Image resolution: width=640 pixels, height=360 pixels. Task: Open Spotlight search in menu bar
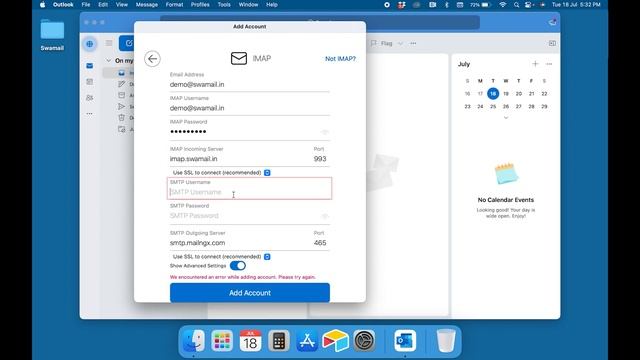[516, 4]
